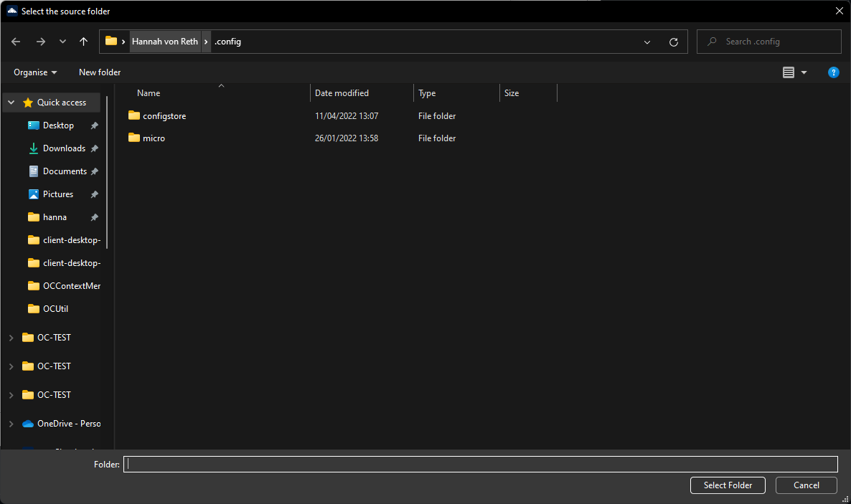
Task: Click the pin icon beside hanna
Action: click(x=95, y=217)
